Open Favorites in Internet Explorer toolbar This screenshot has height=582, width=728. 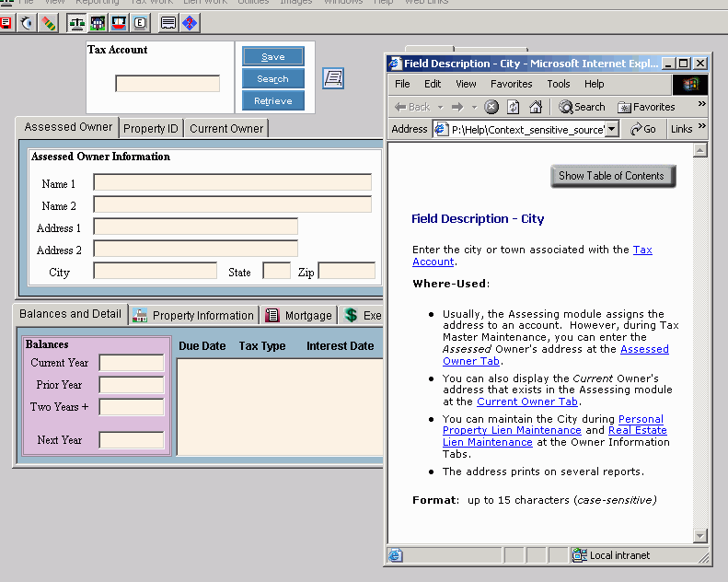[646, 108]
